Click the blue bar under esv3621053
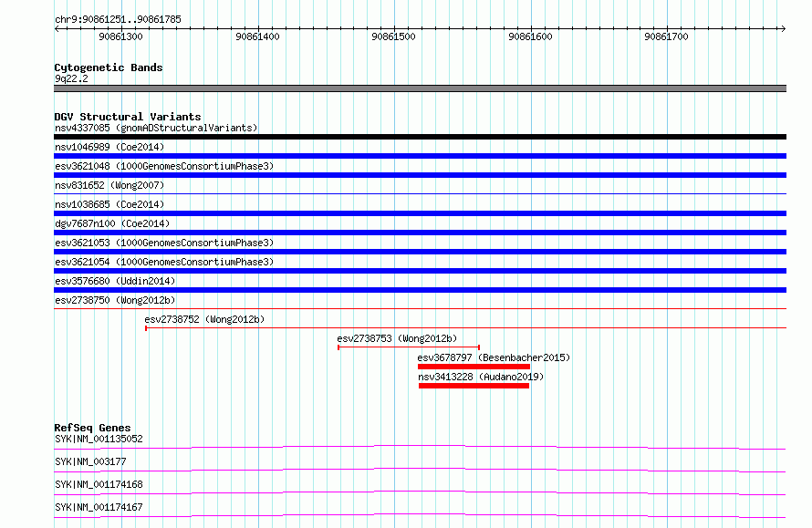This screenshot has height=528, width=812. 420,252
